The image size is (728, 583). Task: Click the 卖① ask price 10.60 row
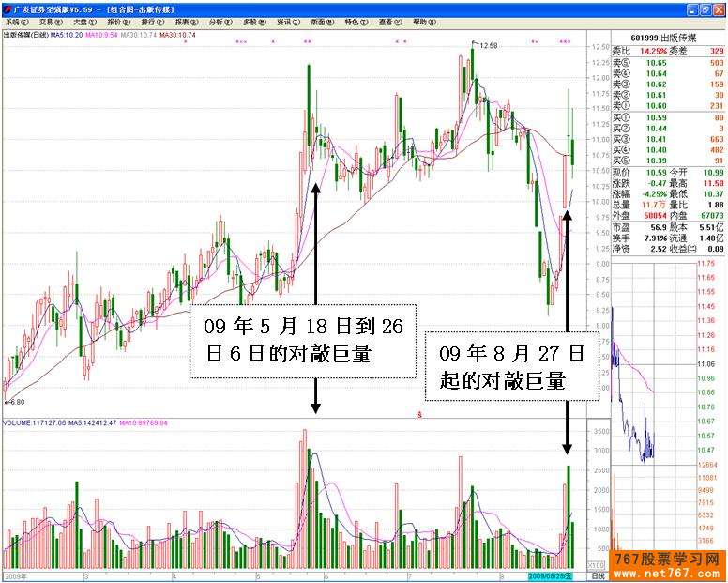click(668, 107)
